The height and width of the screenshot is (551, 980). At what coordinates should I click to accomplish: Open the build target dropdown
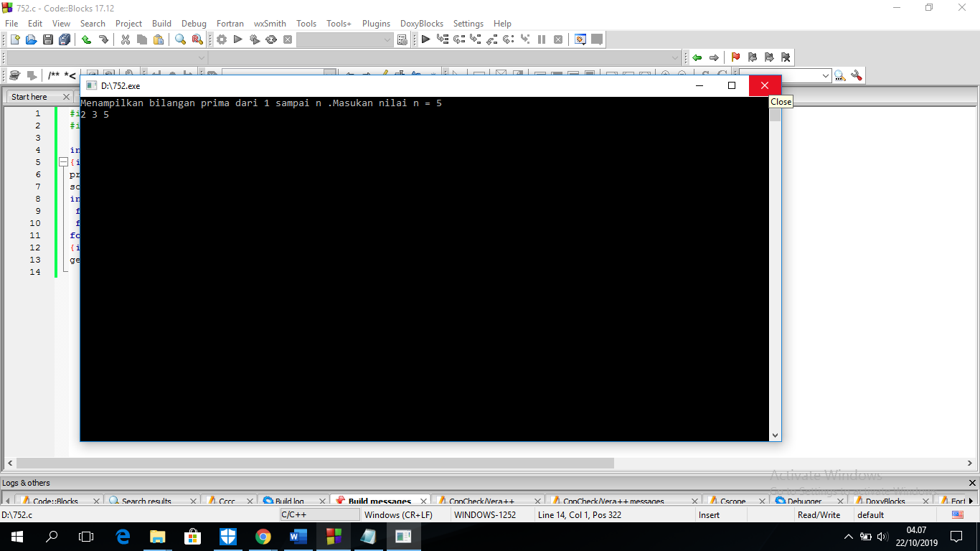coord(387,40)
